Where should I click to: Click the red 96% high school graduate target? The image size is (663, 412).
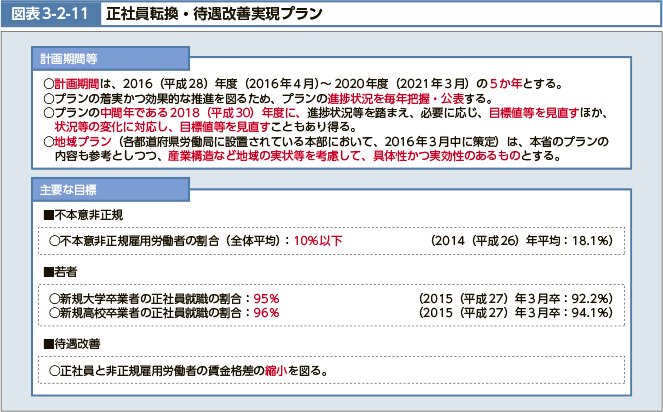(266, 312)
